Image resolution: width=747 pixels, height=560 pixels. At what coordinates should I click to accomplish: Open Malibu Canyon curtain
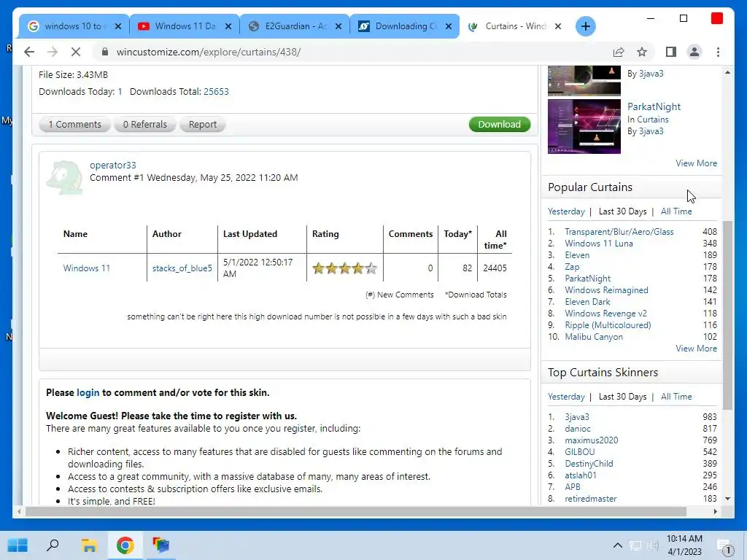[x=594, y=337]
